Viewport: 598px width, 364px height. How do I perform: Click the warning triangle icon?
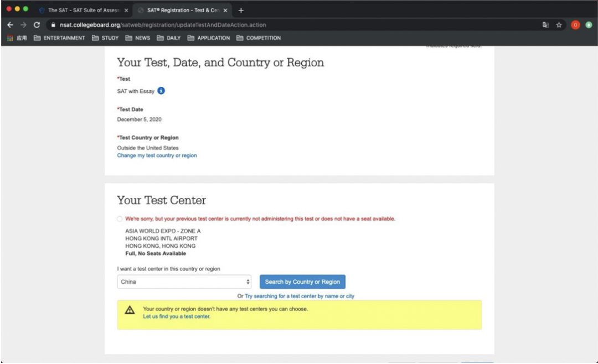click(130, 310)
